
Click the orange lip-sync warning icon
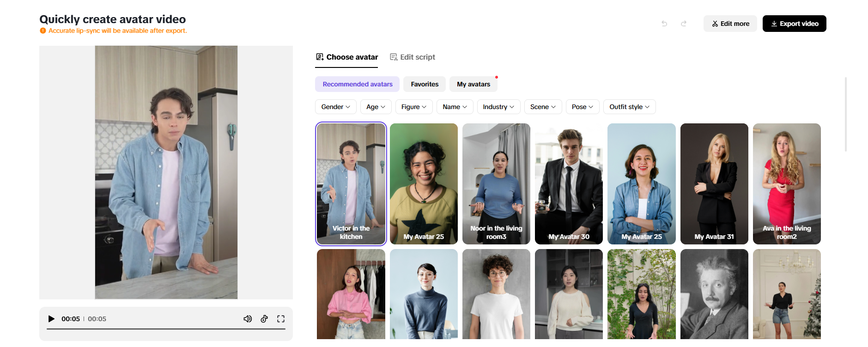[43, 31]
